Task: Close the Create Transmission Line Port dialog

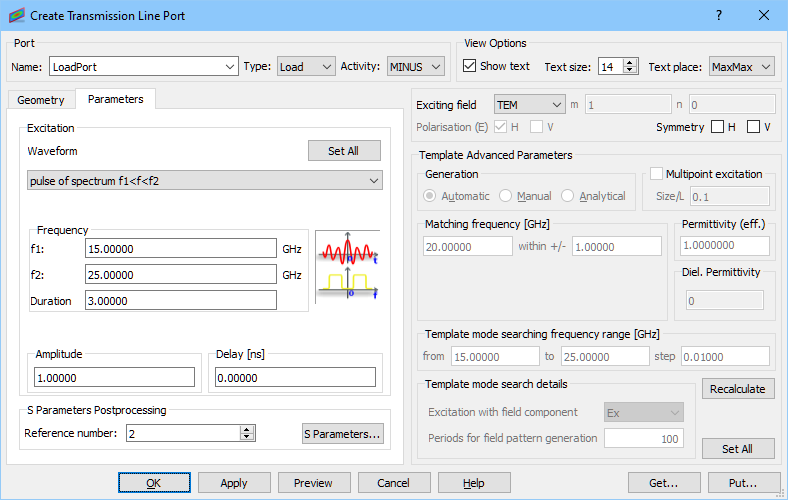Action: click(x=764, y=15)
